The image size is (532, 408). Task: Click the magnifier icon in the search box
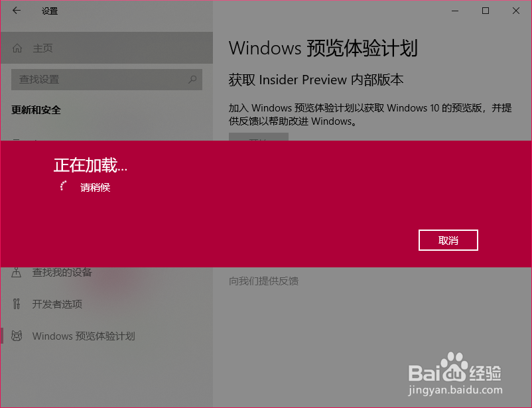(x=192, y=80)
